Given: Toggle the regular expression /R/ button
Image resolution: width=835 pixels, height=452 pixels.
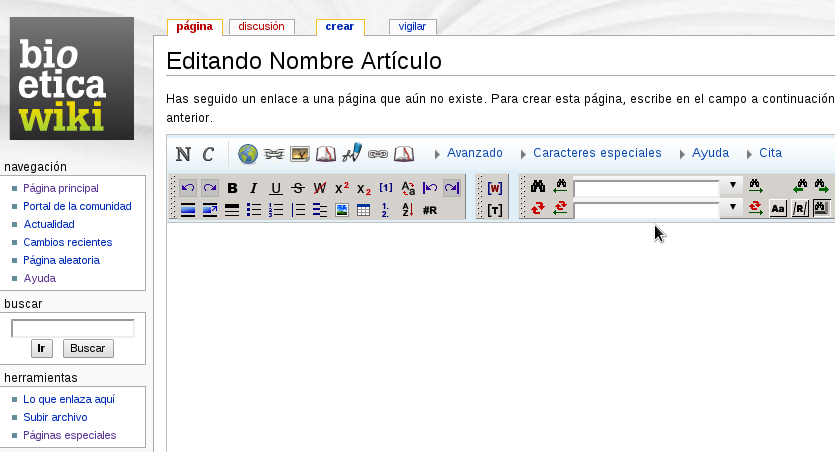Looking at the screenshot, I should (x=800, y=209).
